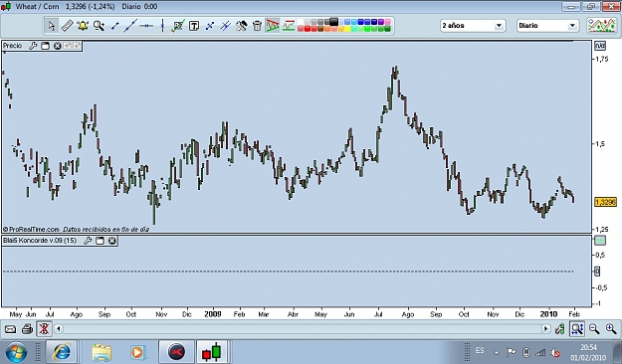This screenshot has height=364, width=622.
Task: Pick the purple color swatch
Action: coord(381,22)
